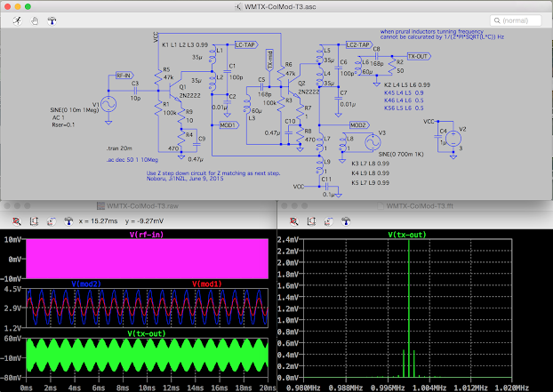This screenshot has height=392, width=553.
Task: Click the schematic file icon beside the WMTX-ColMod-T3.asc title
Action: (x=238, y=7)
